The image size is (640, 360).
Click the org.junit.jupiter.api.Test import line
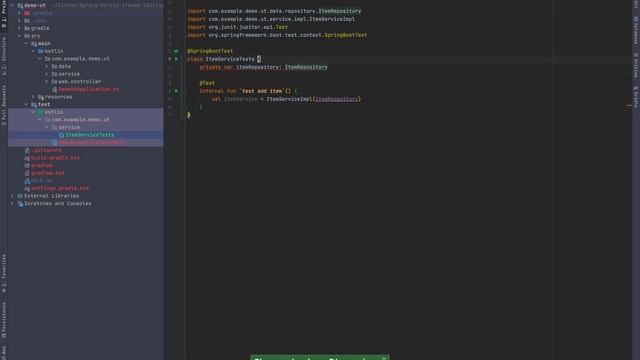coord(237,27)
